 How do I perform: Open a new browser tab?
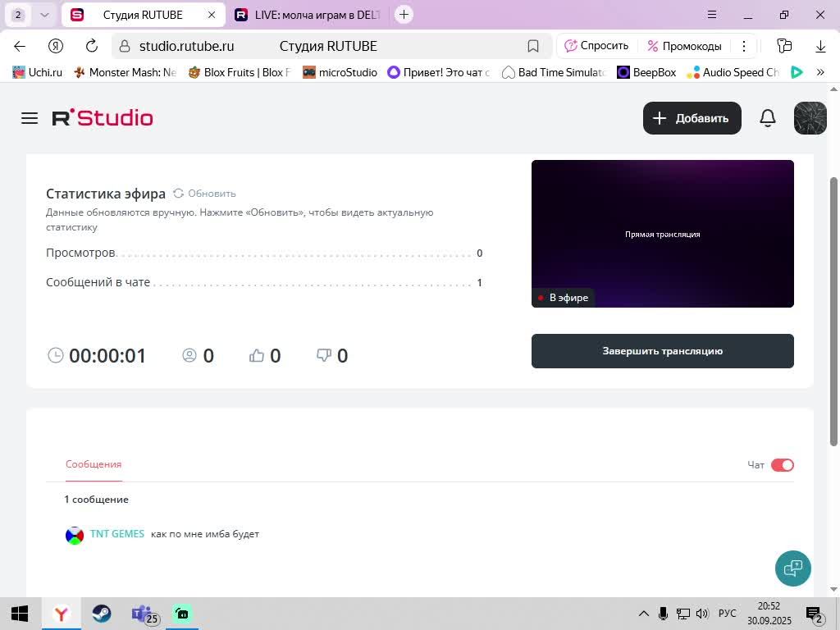[404, 15]
